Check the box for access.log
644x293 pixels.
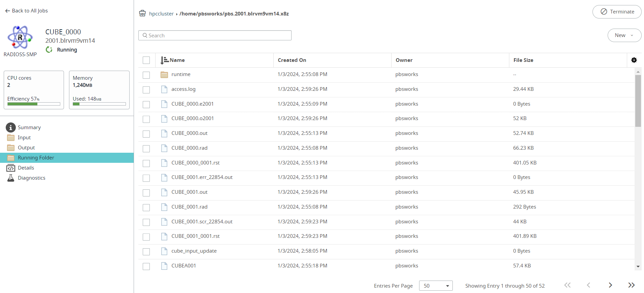[x=146, y=89]
